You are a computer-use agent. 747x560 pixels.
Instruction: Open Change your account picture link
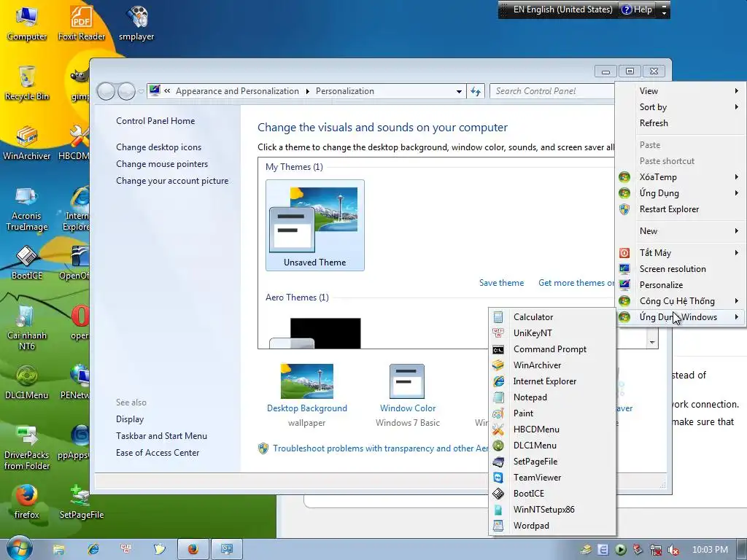point(172,181)
